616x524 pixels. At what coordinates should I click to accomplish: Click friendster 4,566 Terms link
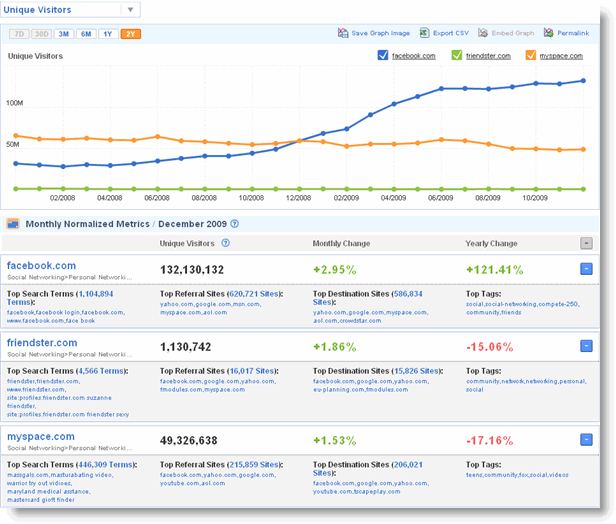[101, 371]
